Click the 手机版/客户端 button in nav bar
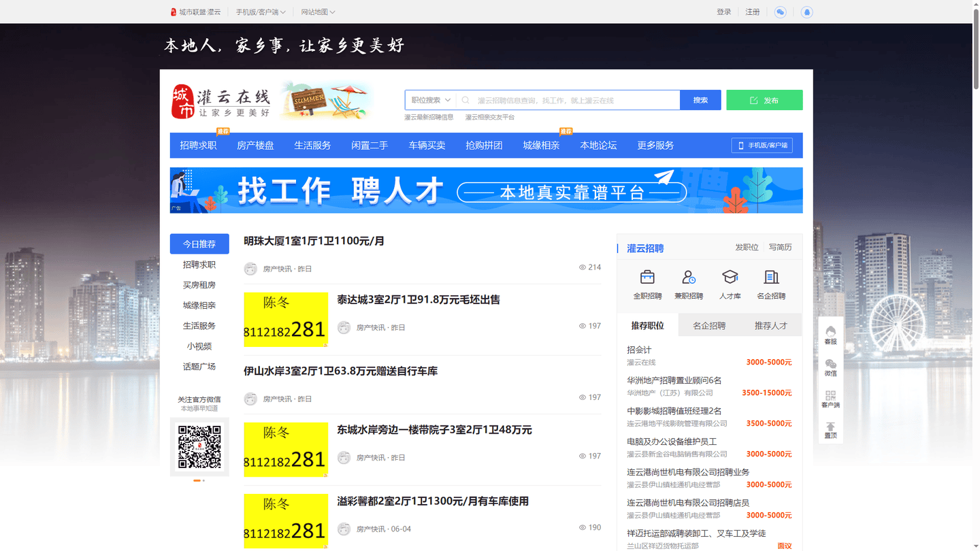The height and width of the screenshot is (551, 980). click(762, 146)
